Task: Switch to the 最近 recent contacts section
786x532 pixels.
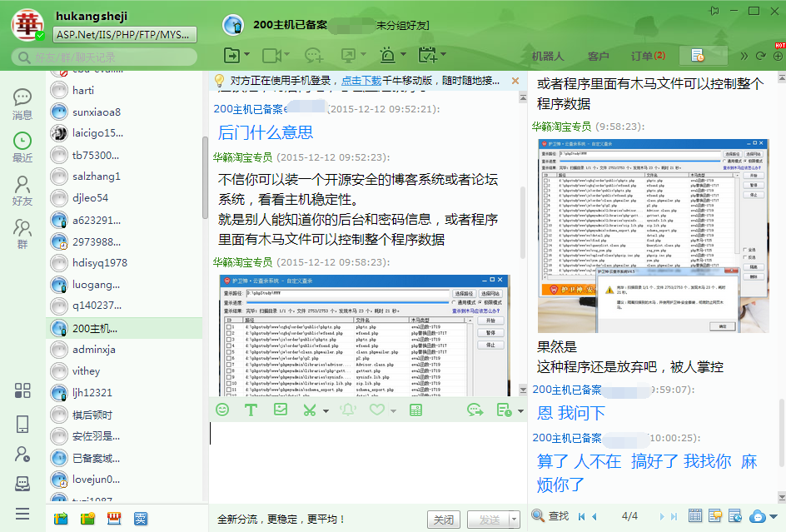Action: [x=22, y=147]
